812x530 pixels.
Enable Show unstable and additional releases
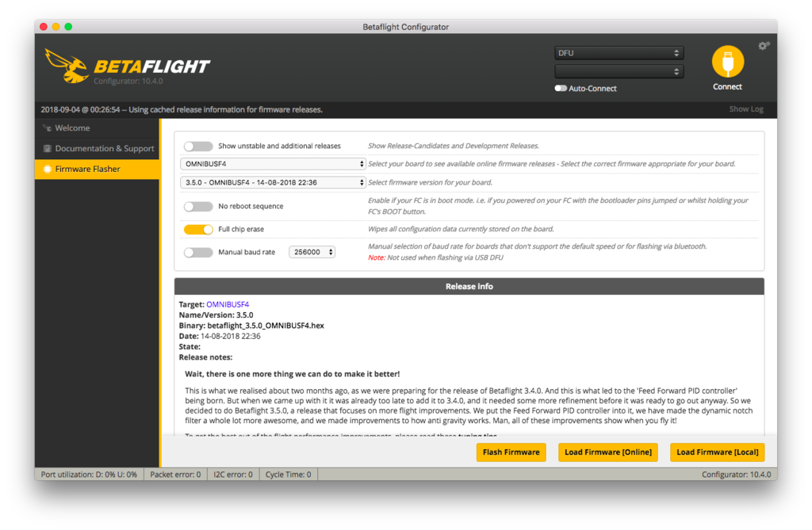coord(198,146)
